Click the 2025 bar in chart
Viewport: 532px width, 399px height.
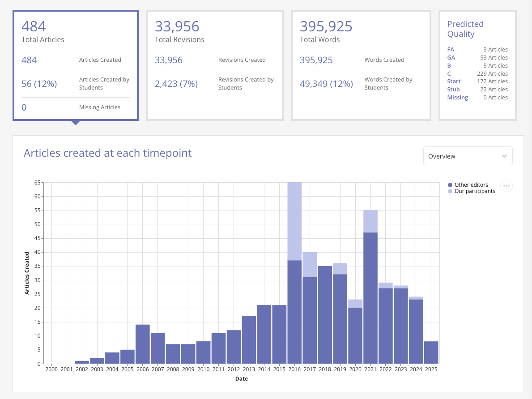click(431, 352)
